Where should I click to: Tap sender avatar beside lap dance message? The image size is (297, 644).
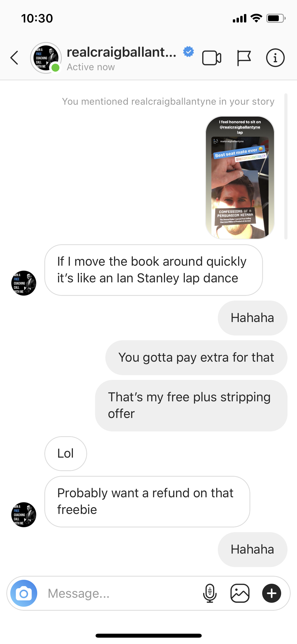pos(24,283)
